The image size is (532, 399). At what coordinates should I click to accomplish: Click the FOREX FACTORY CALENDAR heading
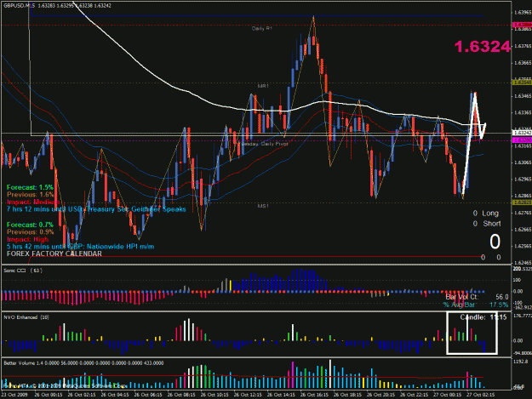[x=54, y=254]
